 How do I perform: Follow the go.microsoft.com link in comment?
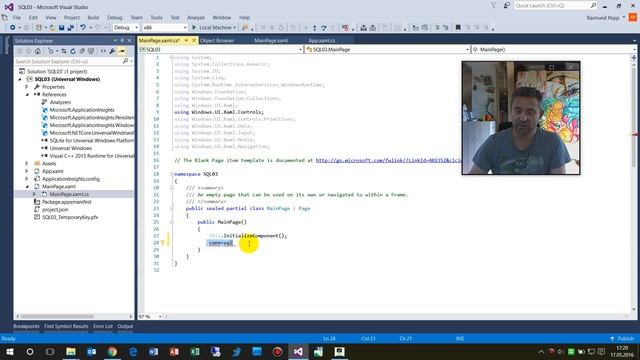coord(388,160)
